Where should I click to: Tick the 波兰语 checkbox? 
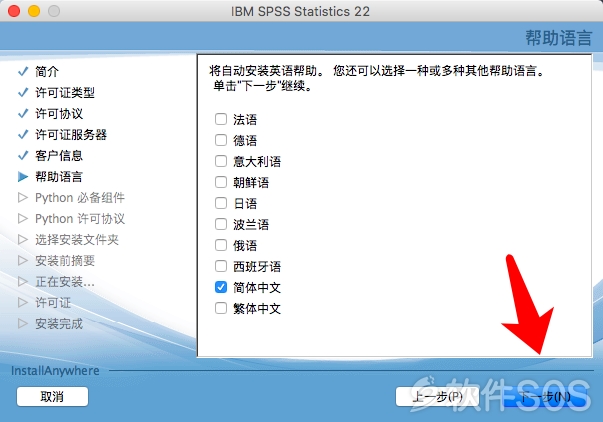pyautogui.click(x=221, y=224)
